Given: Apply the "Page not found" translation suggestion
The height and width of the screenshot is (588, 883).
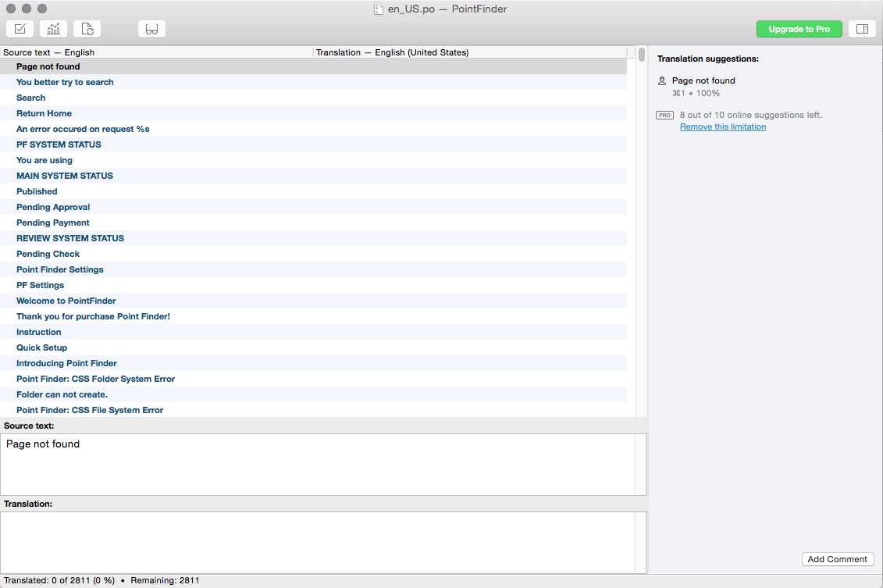Looking at the screenshot, I should pos(703,80).
